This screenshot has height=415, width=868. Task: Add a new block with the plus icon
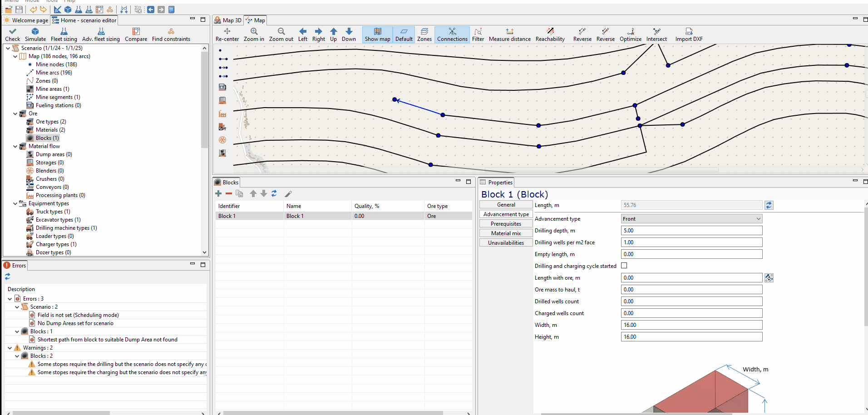point(218,194)
